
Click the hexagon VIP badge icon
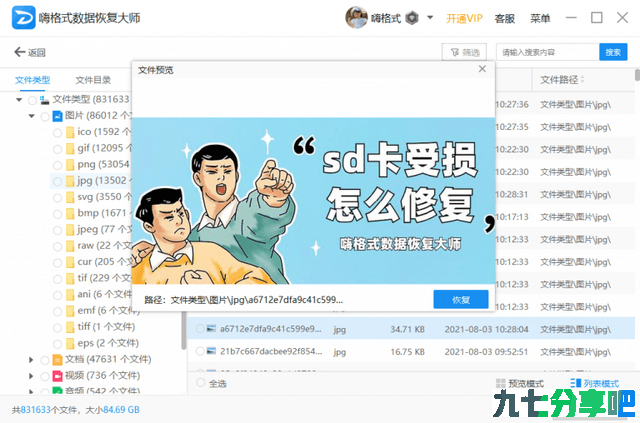(412, 18)
